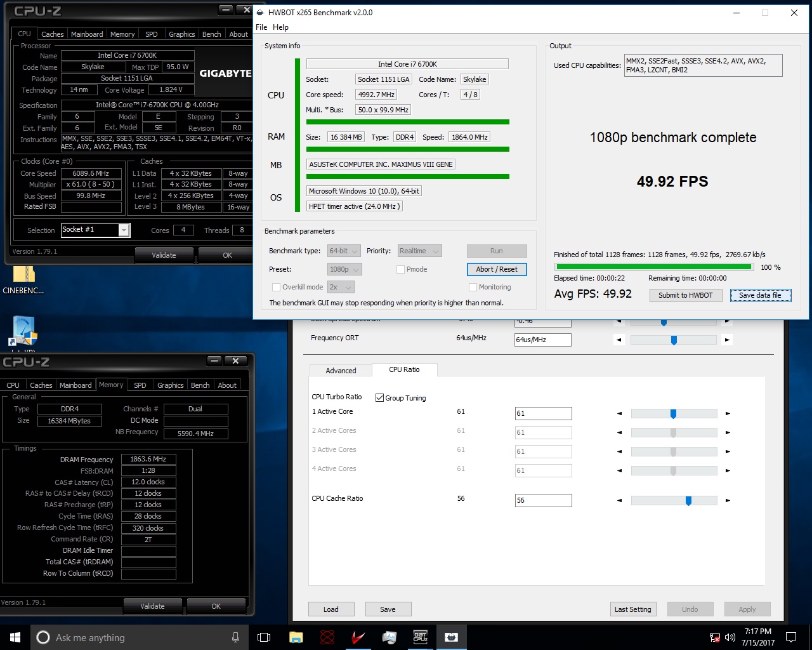Click OK in the lower CPU-Z window
The width and height of the screenshot is (812, 650).
click(216, 606)
